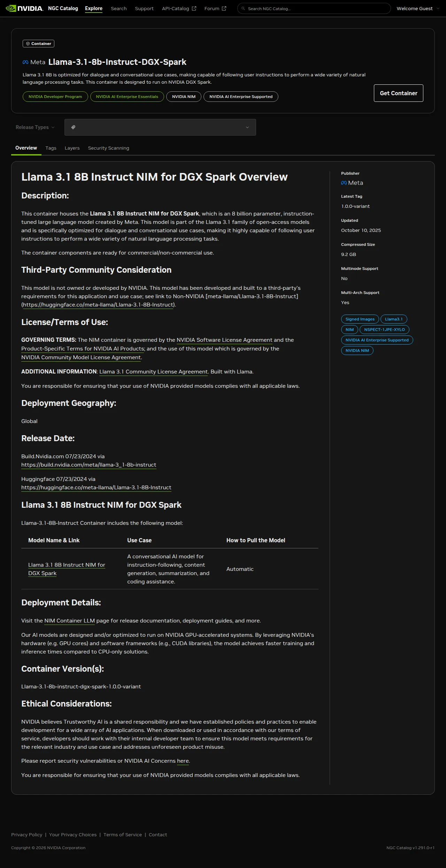Open Llama 3.1 8B Instruct NIM table link

(67, 569)
